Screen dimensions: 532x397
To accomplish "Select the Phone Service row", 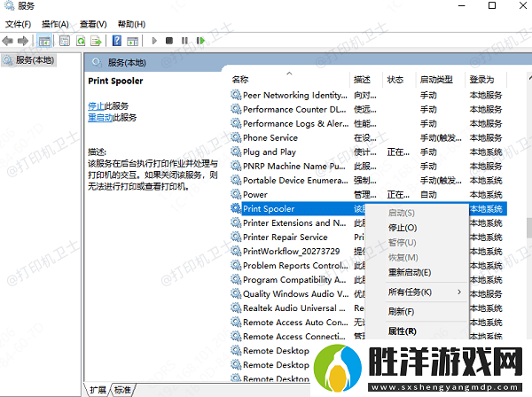I will click(368, 137).
